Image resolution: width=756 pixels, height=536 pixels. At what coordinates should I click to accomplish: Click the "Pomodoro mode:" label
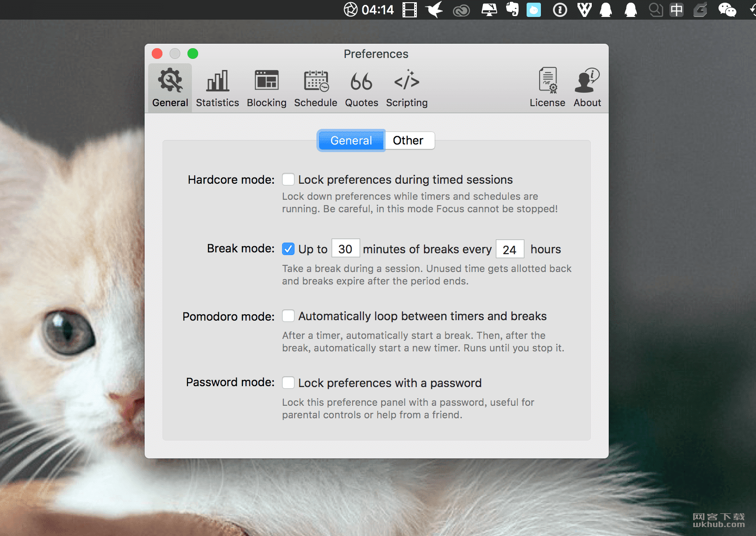[228, 317]
